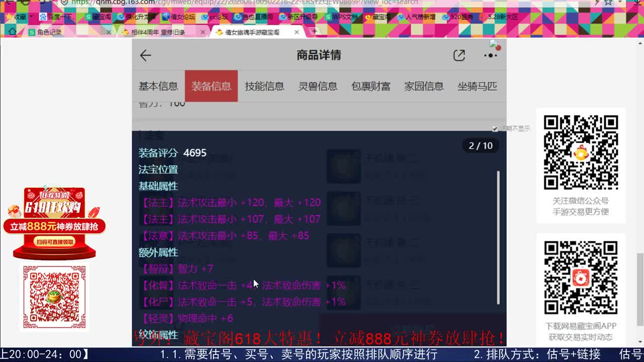Screen dimensions: 644x362
Task: Open the external share icon beside 商品详情
Action: tap(459, 55)
